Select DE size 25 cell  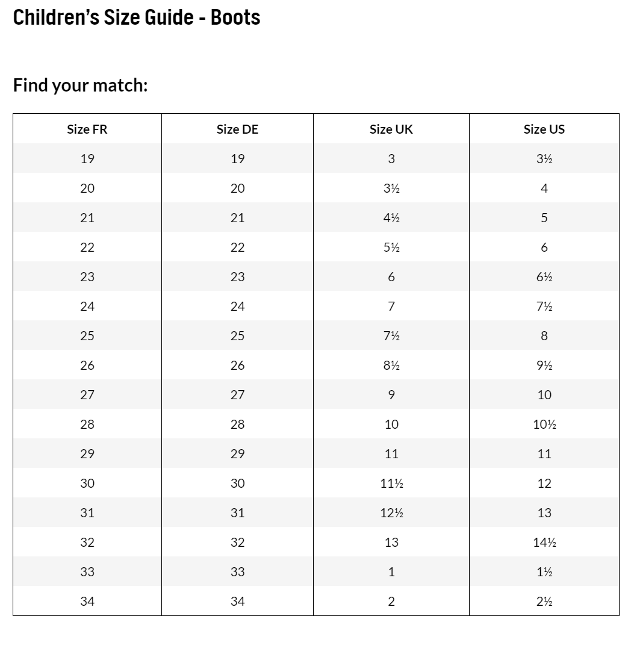(237, 336)
